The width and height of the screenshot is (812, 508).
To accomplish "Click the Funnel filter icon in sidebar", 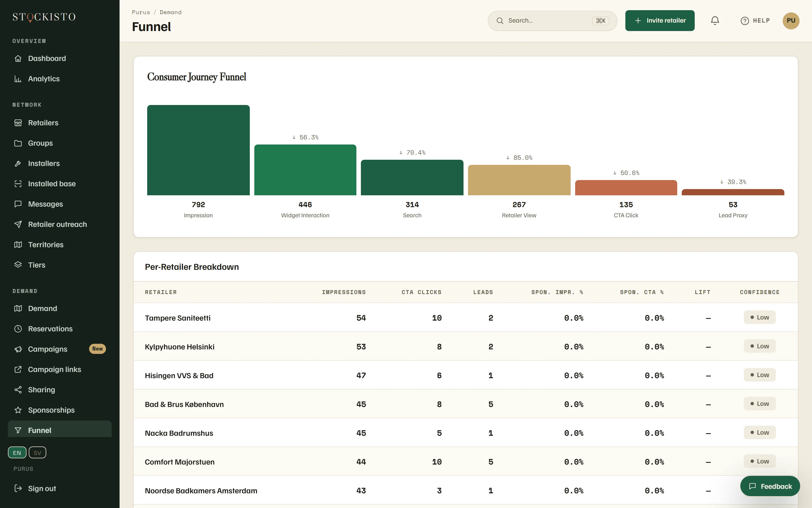I will click(x=18, y=430).
